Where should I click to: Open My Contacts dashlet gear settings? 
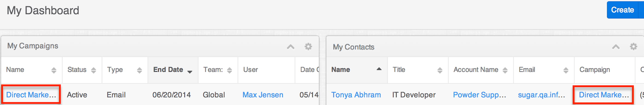633,47
